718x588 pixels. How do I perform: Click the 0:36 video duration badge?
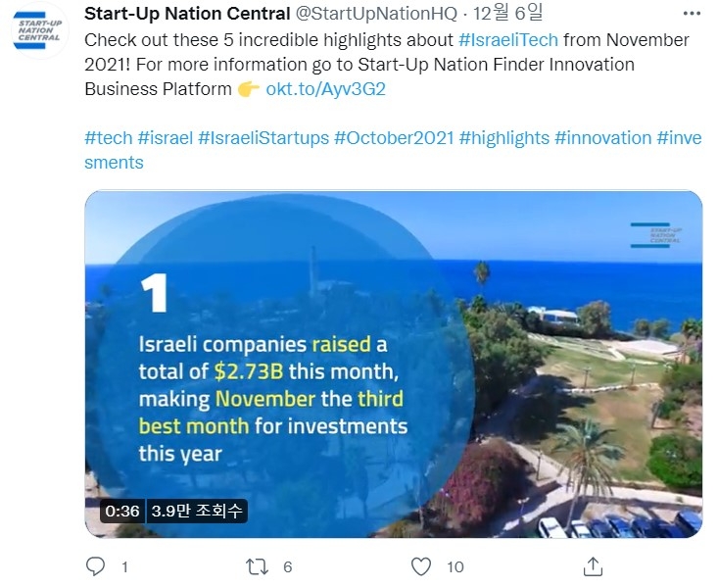pos(122,512)
